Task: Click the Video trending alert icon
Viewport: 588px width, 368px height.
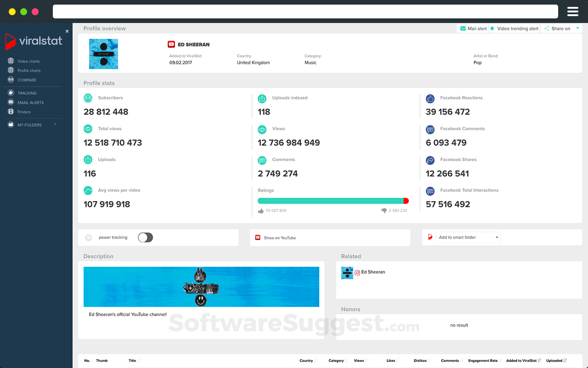Action: point(493,28)
